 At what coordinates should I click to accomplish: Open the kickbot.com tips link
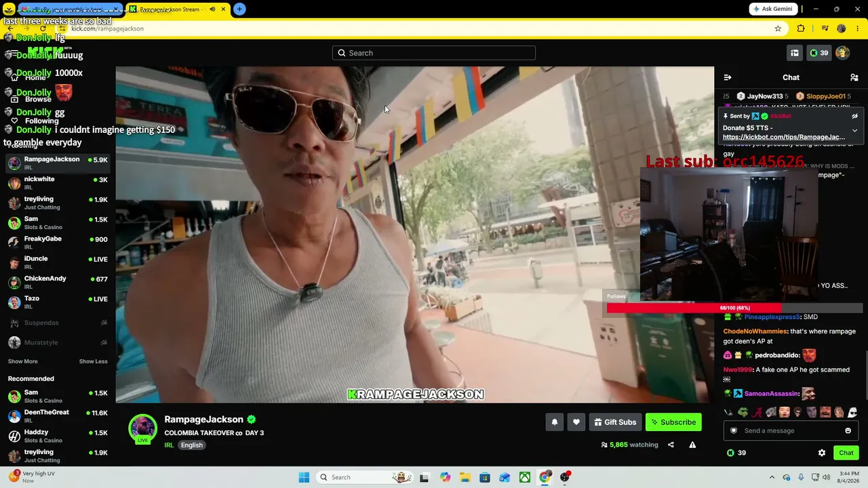[x=784, y=137]
